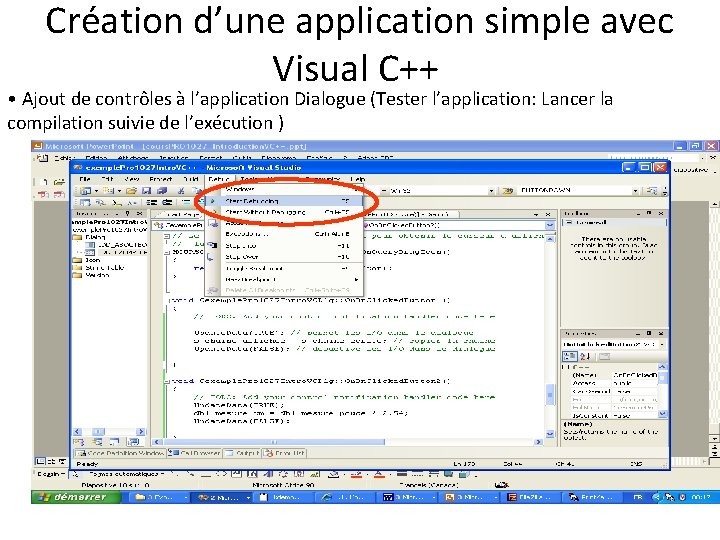Click the Categorized icon in Properties panel

tap(570, 356)
